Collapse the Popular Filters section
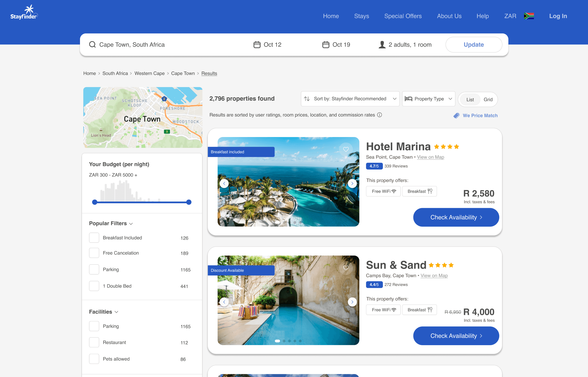This screenshot has width=588, height=377. point(111,224)
